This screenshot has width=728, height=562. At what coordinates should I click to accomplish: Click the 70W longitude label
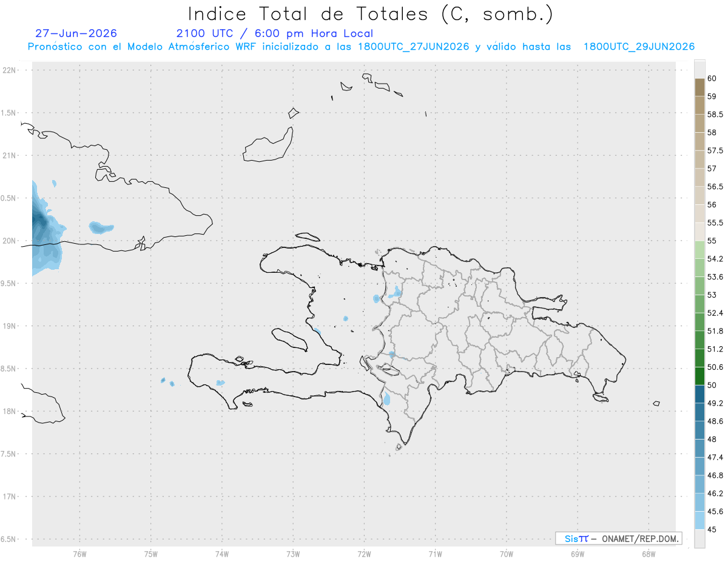coord(506,554)
